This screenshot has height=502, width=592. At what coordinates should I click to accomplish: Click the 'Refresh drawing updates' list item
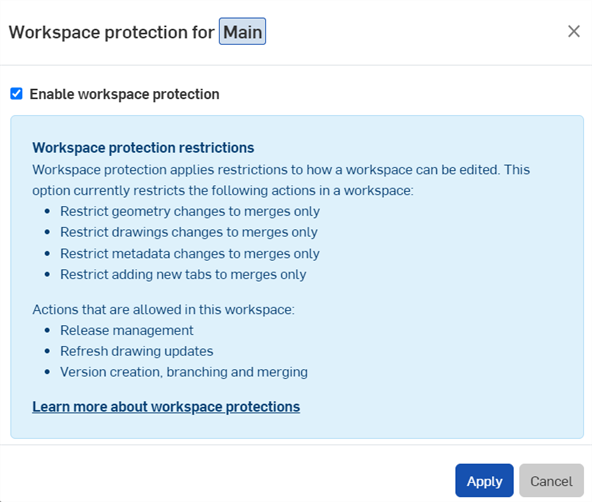137,351
